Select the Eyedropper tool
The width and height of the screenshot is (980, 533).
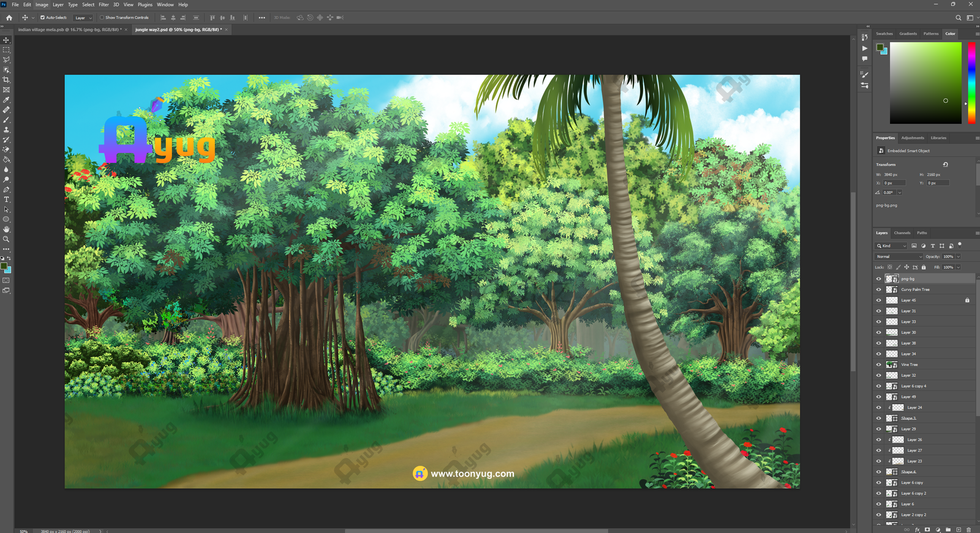6,100
